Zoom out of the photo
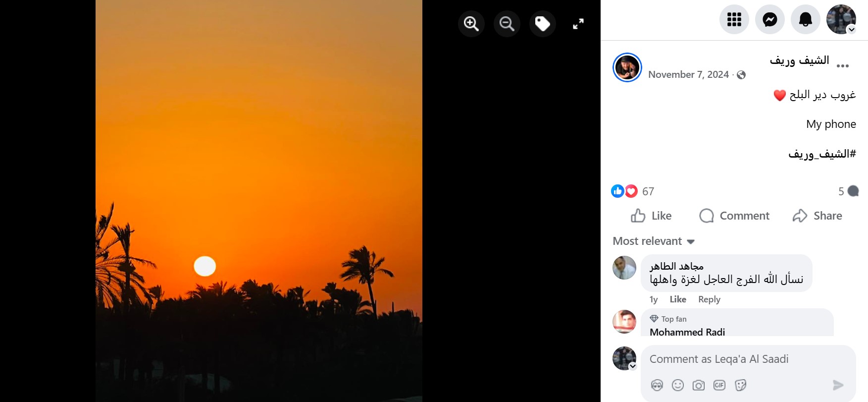868x402 pixels. [x=507, y=23]
